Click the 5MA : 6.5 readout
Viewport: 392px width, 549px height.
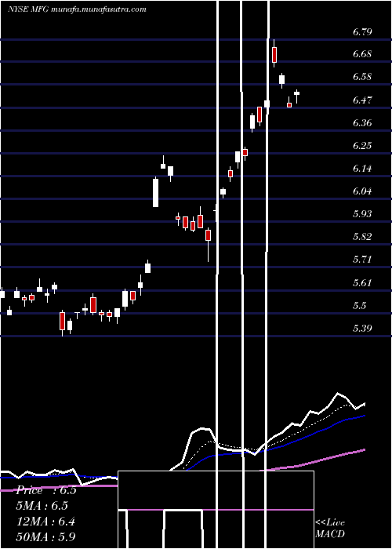pyautogui.click(x=42, y=506)
